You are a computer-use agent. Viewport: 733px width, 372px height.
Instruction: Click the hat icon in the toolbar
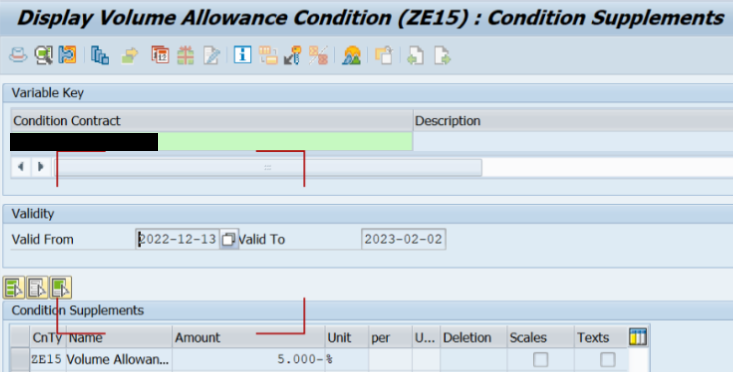[x=18, y=55]
